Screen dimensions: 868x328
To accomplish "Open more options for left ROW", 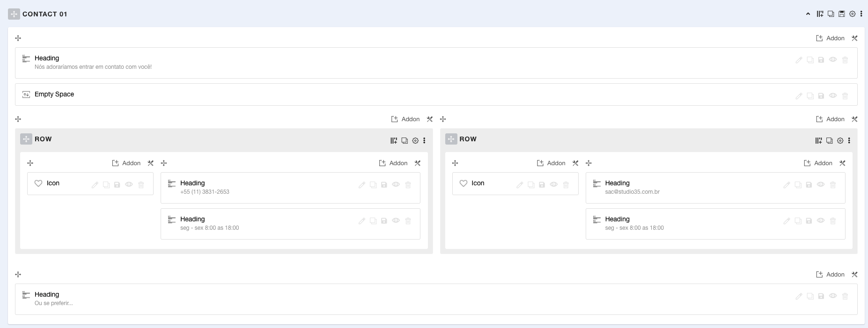I will click(425, 140).
